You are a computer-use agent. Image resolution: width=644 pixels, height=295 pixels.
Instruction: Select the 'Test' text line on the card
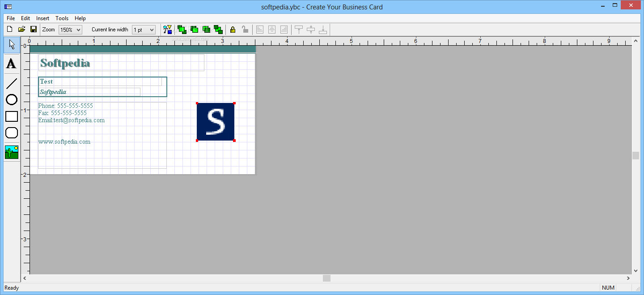pos(47,81)
